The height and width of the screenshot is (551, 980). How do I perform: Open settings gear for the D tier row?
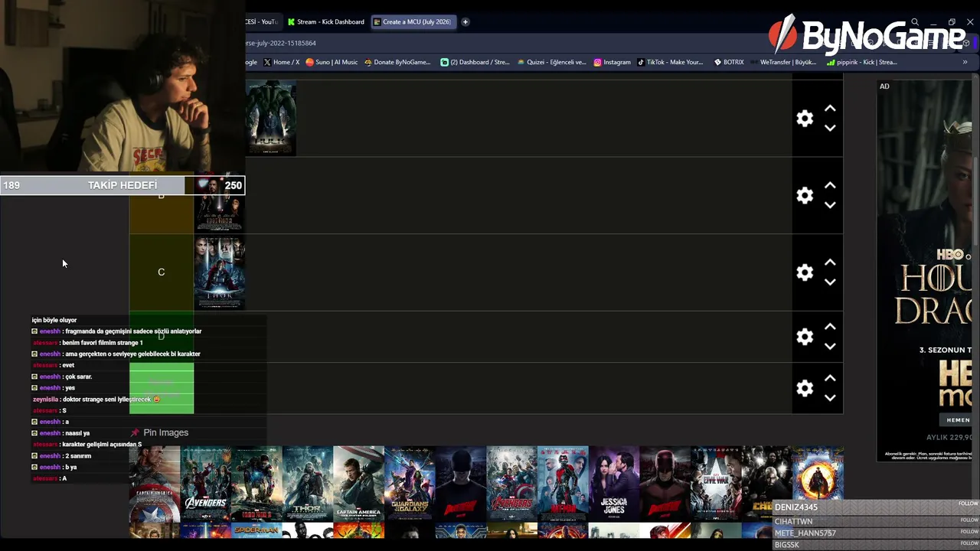pyautogui.click(x=805, y=337)
